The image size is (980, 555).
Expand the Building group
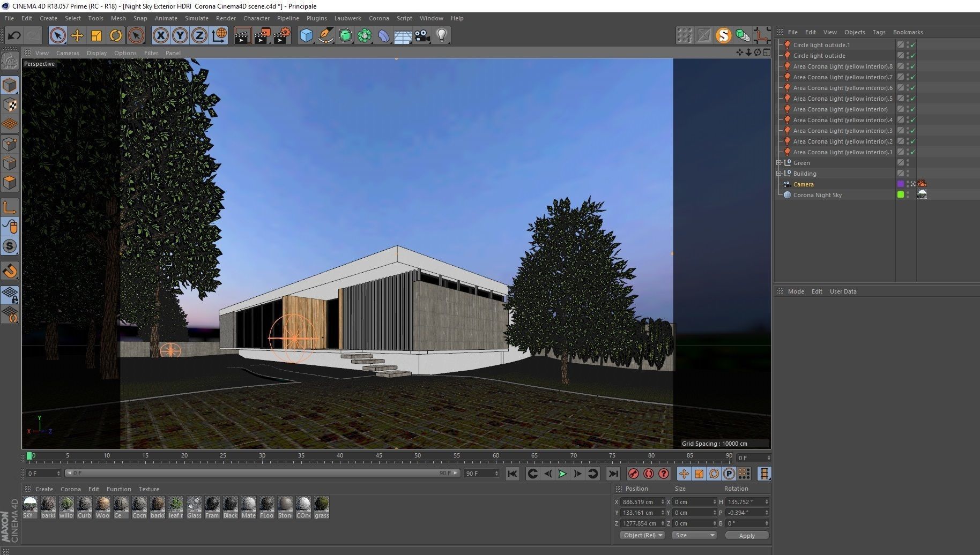pos(779,174)
